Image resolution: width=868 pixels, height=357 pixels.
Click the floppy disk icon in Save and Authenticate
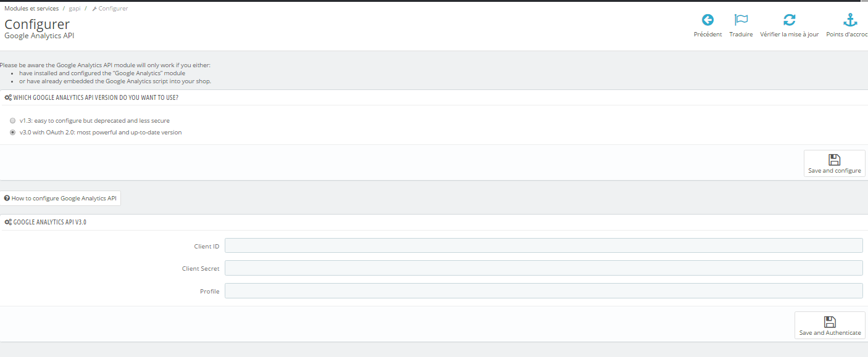coord(830,322)
